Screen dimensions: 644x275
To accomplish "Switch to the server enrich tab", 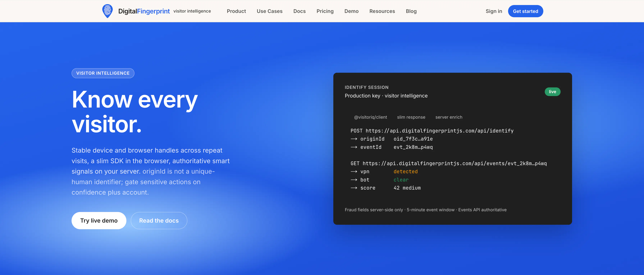I will (449, 117).
